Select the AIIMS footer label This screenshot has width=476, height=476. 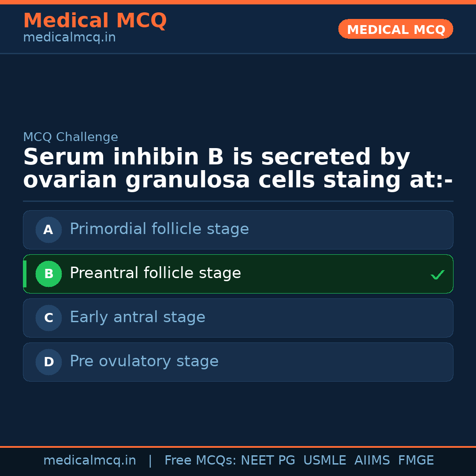[372, 461]
